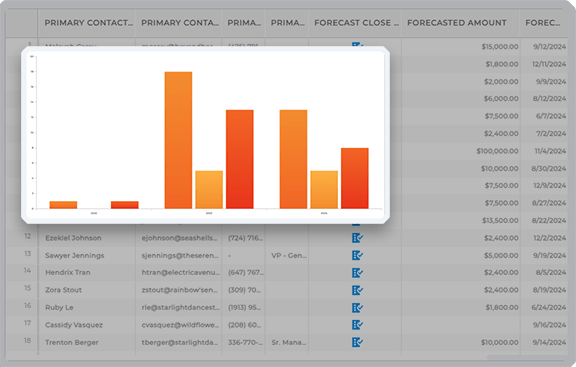Select the small orange bar in the 2022 group
The height and width of the screenshot is (367, 576).
pyautogui.click(x=63, y=205)
